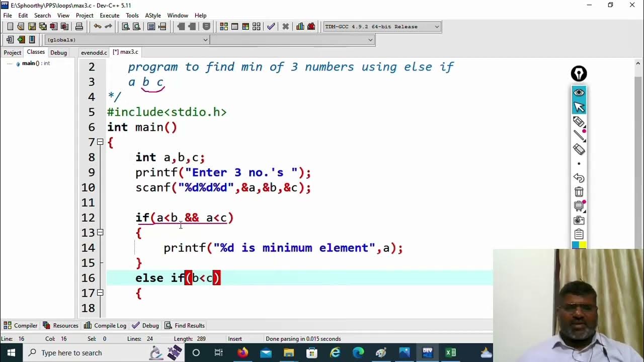Screen dimensions: 644x362
Task: Take a screenshot with the camera icon
Action: click(579, 220)
